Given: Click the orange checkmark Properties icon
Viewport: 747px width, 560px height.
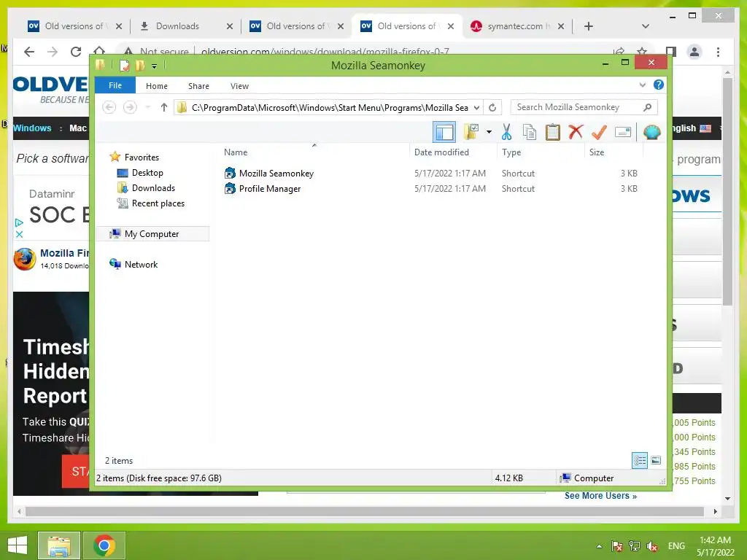Looking at the screenshot, I should pos(599,132).
